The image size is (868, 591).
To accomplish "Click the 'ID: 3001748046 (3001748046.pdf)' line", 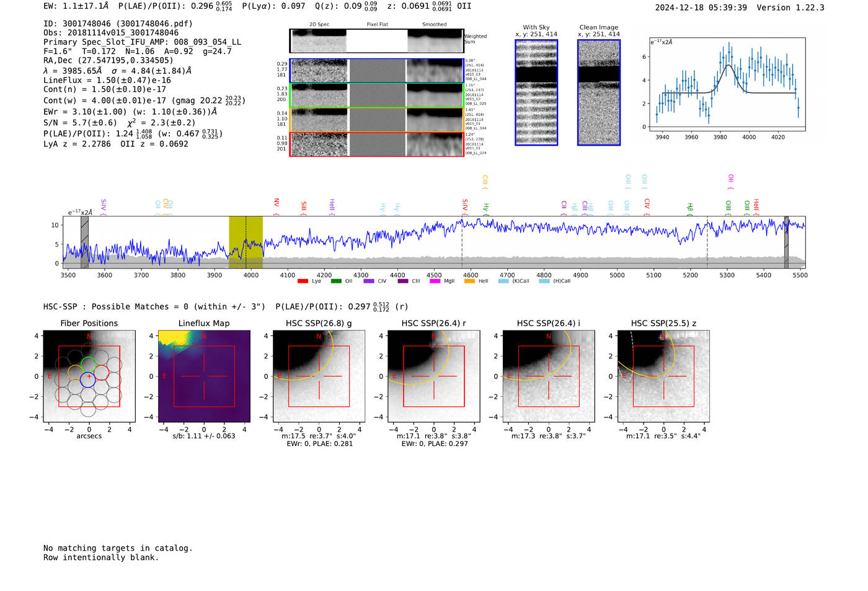I will coord(118,24).
